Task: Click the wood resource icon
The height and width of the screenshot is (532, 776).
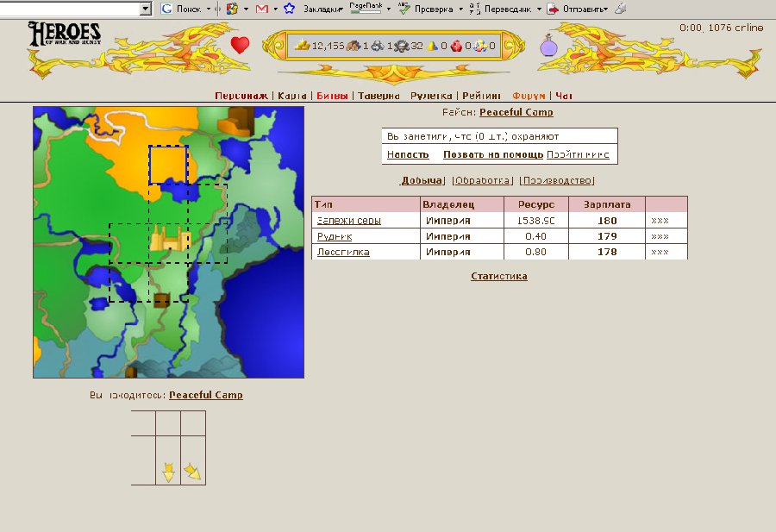Action: tap(354, 46)
